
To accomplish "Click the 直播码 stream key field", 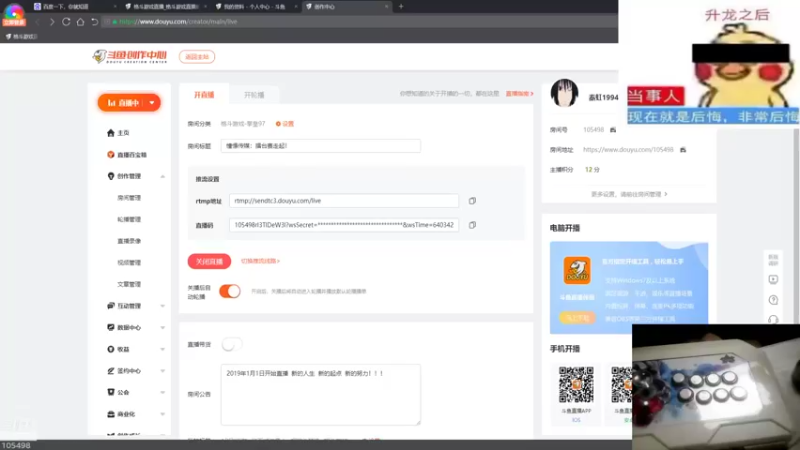I will click(344, 225).
